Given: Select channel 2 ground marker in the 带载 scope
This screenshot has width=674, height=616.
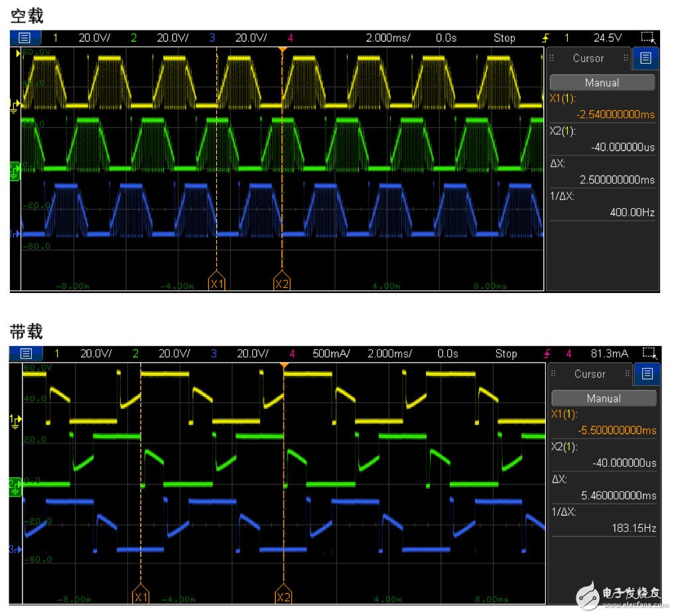Looking at the screenshot, I should [x=15, y=486].
